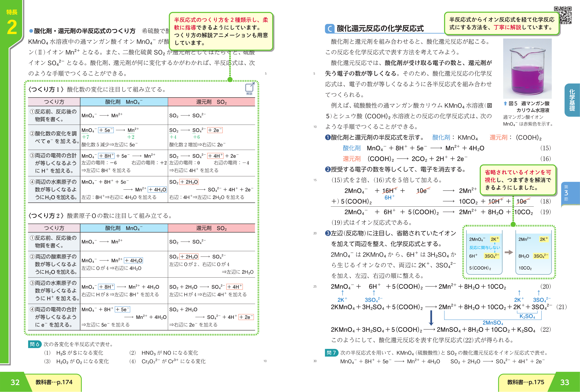Click cell ④両辺の電荷の合計 e−を加える
This screenshot has width=580, height=392.
click(54, 317)
